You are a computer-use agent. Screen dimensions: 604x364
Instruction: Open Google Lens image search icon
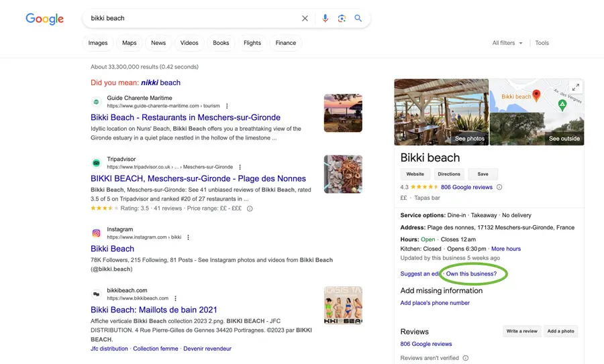[x=342, y=19]
